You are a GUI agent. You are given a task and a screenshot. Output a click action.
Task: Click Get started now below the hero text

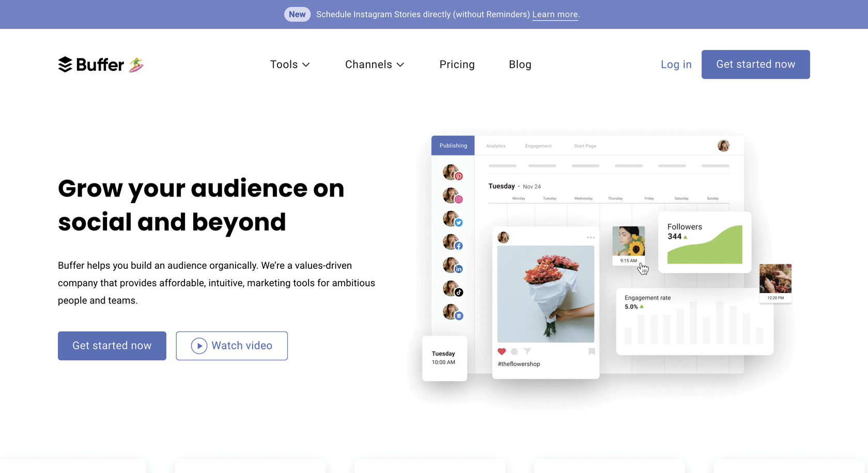point(112,346)
